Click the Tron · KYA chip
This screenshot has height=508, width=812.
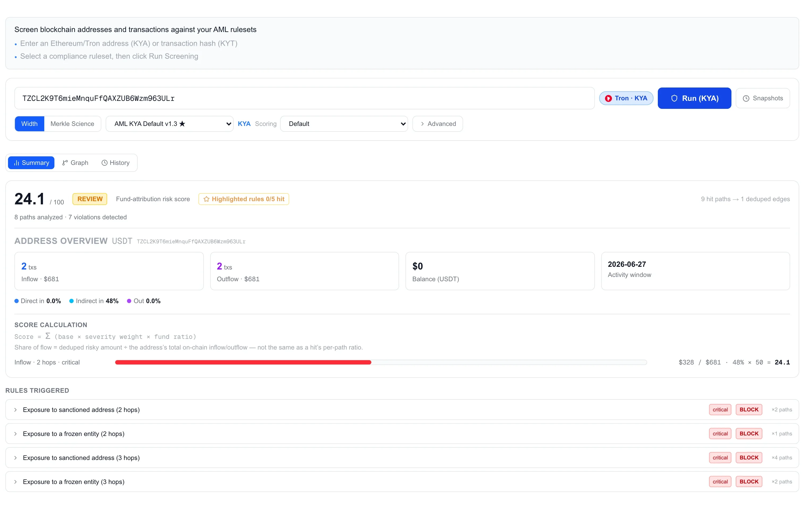(x=626, y=98)
